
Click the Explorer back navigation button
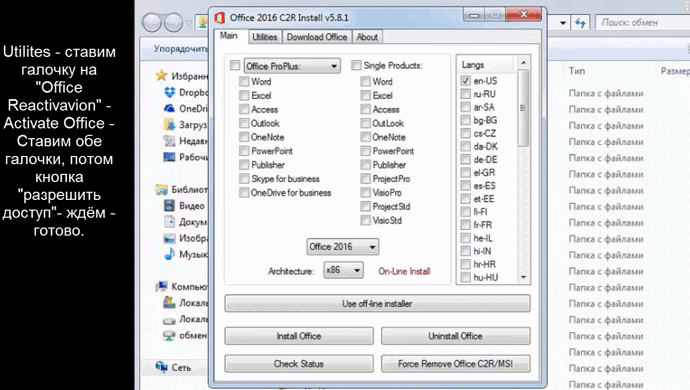(x=152, y=22)
